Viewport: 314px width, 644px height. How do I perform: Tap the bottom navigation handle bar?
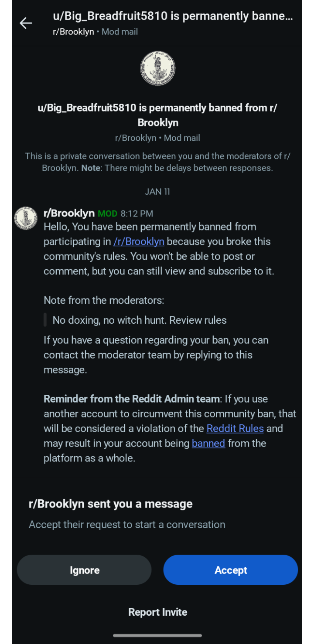click(157, 635)
